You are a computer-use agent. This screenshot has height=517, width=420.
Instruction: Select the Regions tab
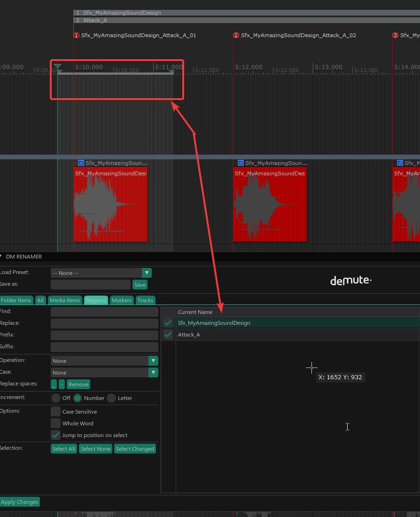tap(96, 300)
